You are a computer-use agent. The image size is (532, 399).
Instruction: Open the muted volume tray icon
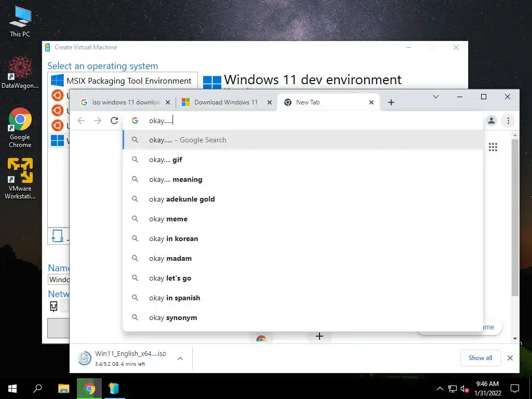(x=464, y=389)
